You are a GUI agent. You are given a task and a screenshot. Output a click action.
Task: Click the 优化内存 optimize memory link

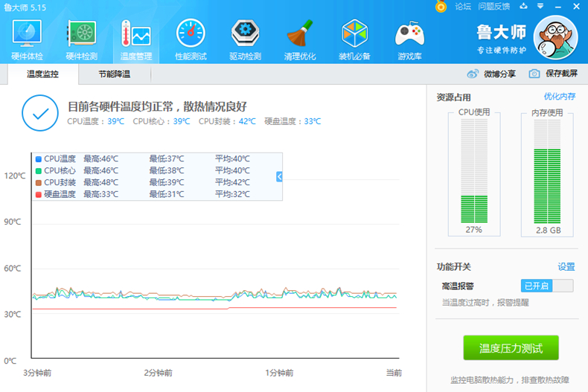(559, 97)
